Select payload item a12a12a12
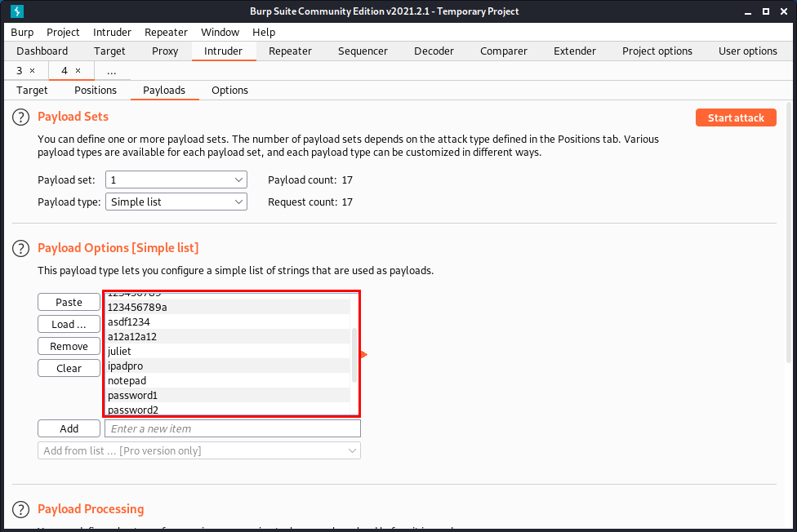 click(228, 336)
